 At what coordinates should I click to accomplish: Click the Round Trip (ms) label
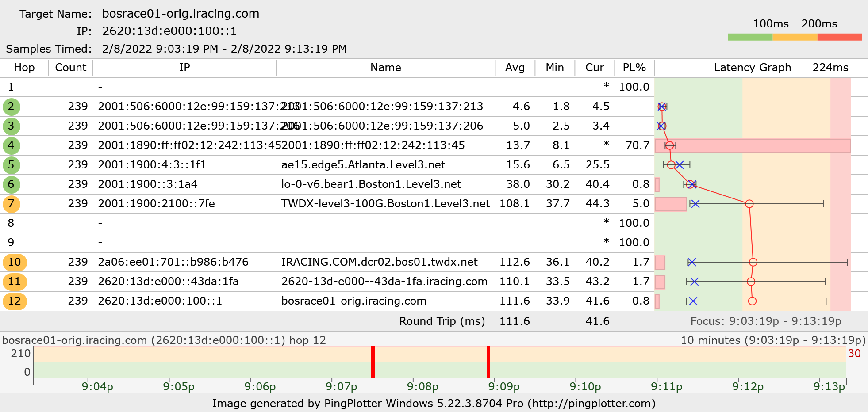[442, 321]
